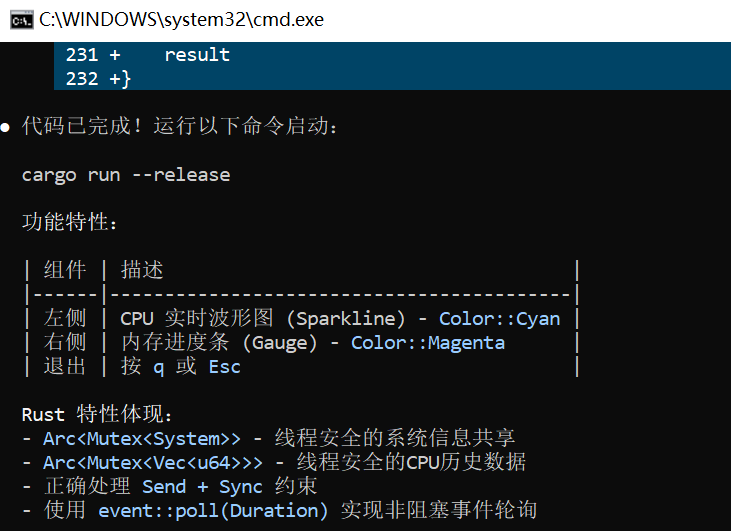The height and width of the screenshot is (531, 731).
Task: Click the event::poll(Duration) code text
Action: 213,511
